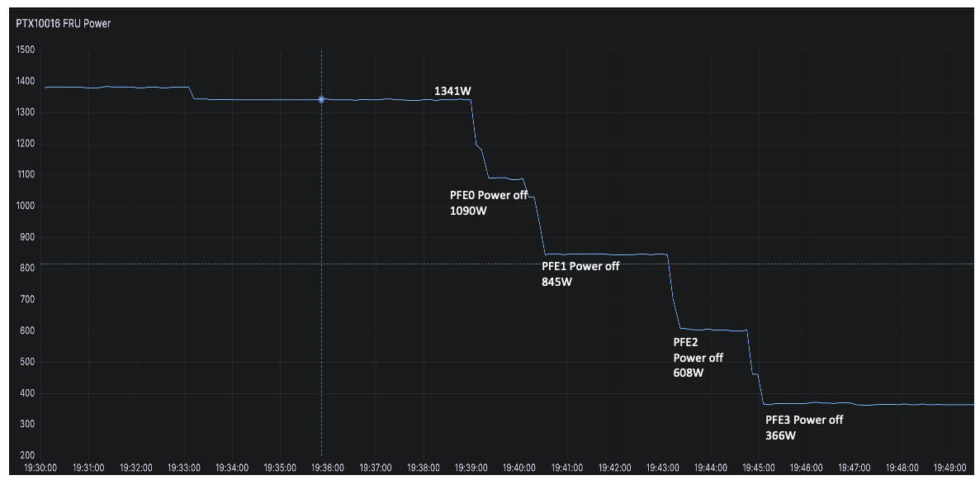The image size is (980, 480).
Task: Click the 900 y-axis label
Action: [x=27, y=237]
